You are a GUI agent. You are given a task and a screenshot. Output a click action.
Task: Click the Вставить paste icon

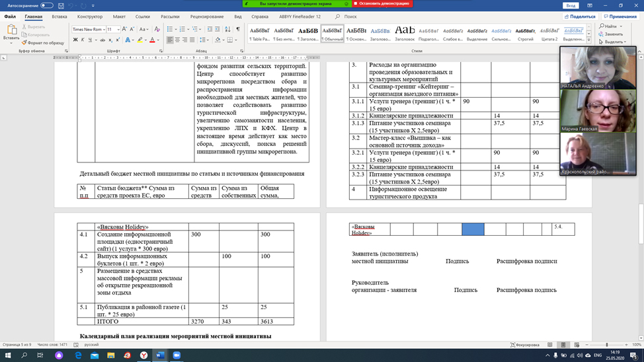click(x=11, y=30)
